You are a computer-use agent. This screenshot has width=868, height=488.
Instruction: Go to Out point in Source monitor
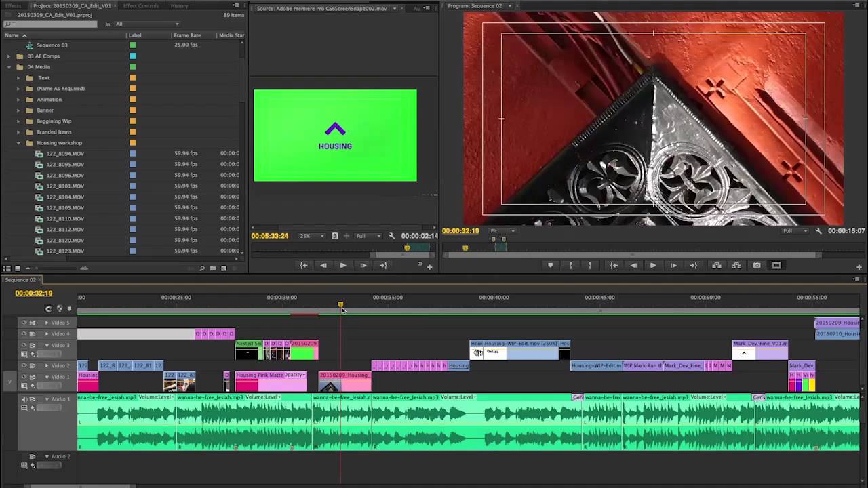[x=382, y=266]
